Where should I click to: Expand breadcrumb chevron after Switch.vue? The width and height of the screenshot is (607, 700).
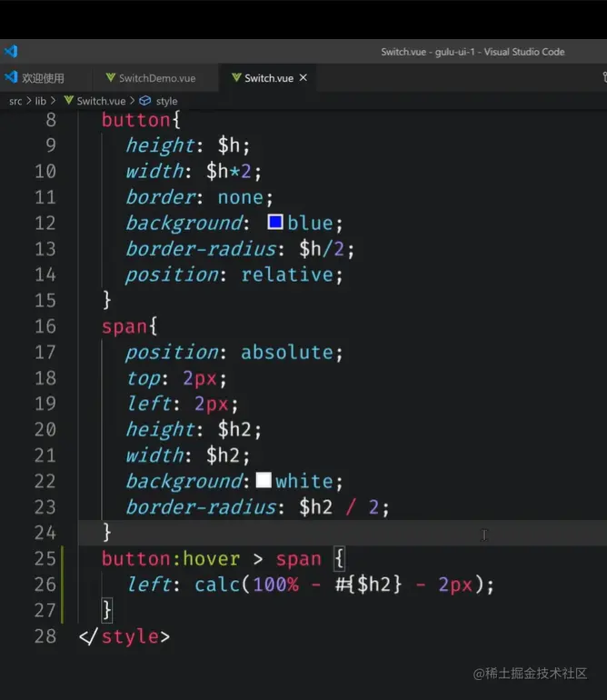click(x=132, y=101)
